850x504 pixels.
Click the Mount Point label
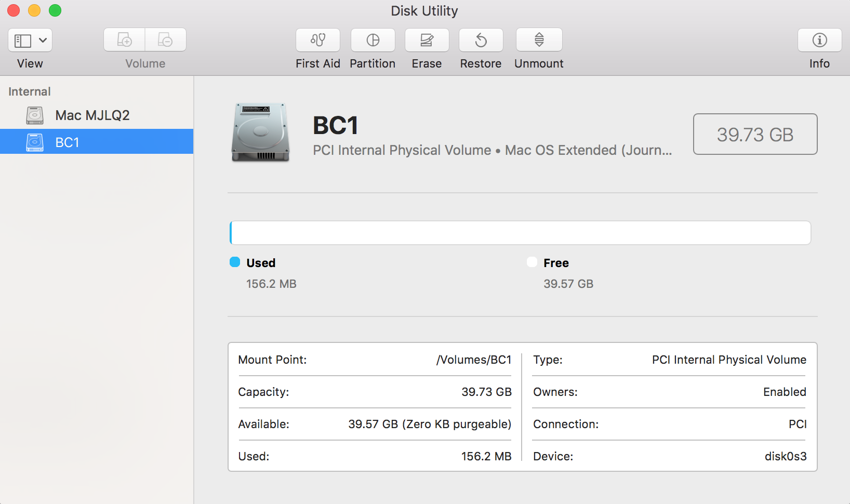pyautogui.click(x=272, y=360)
